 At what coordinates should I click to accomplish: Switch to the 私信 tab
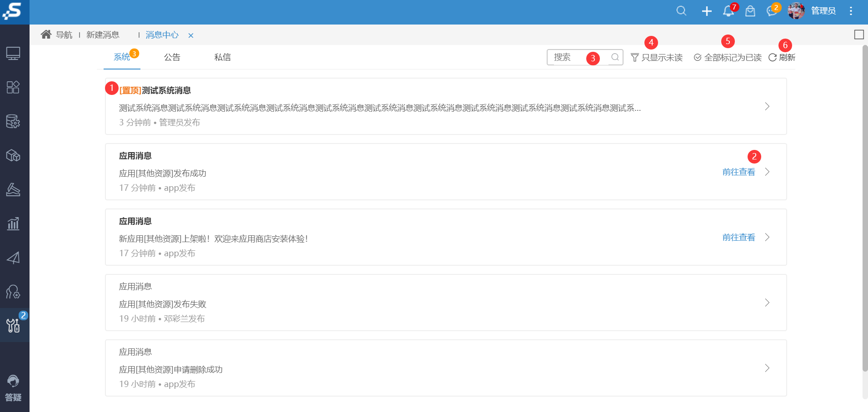point(223,57)
